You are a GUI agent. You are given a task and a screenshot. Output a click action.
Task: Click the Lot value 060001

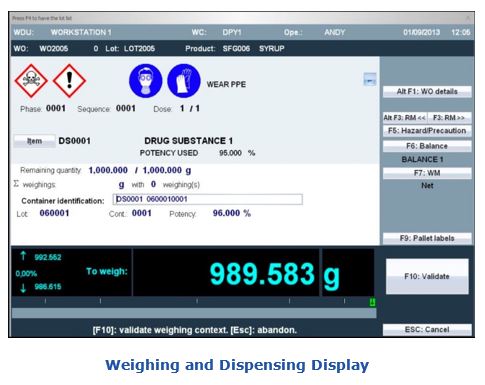[x=54, y=213]
